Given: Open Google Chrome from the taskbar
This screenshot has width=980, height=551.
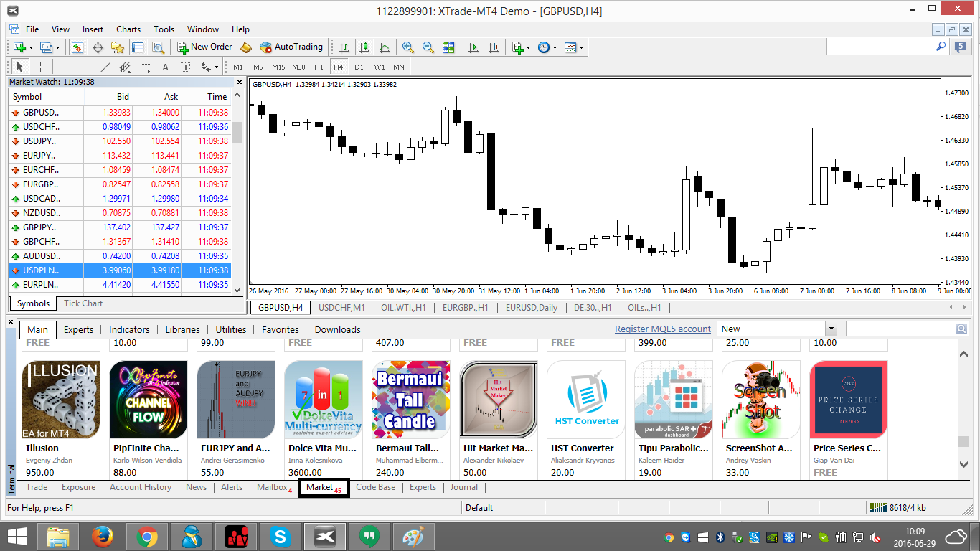Looking at the screenshot, I should tap(147, 537).
